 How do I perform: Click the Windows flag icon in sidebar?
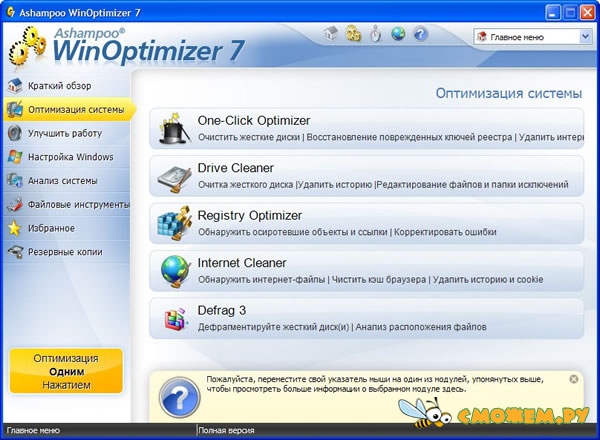click(x=15, y=157)
